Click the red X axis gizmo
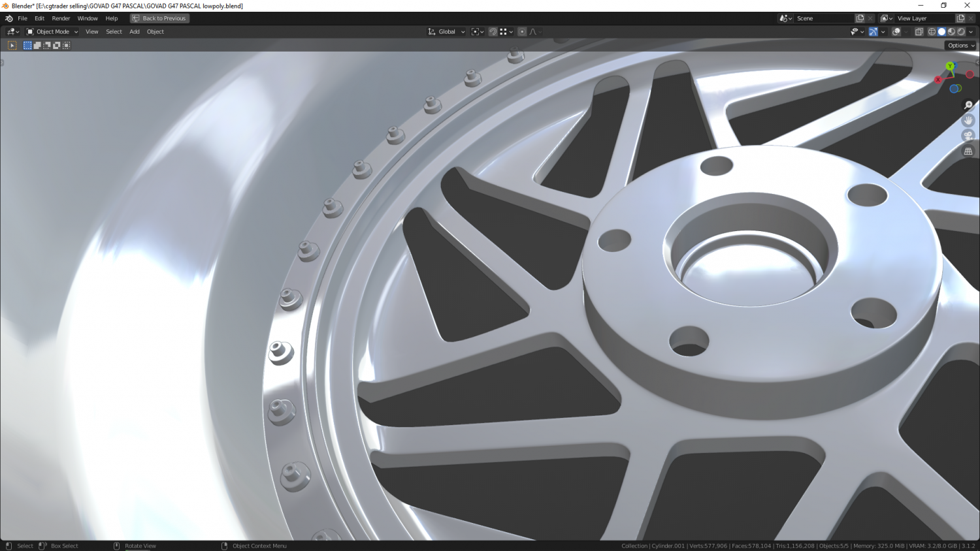 938,80
